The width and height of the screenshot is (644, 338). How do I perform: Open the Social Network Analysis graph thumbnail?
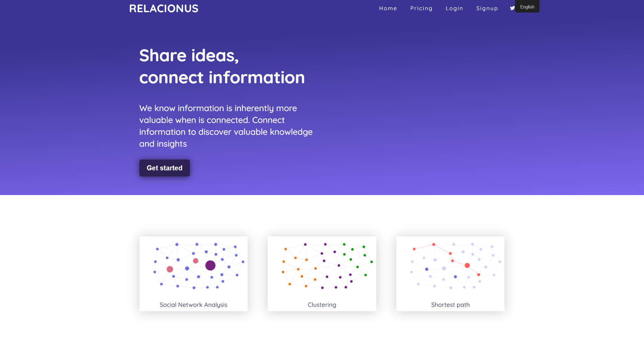pos(194,266)
